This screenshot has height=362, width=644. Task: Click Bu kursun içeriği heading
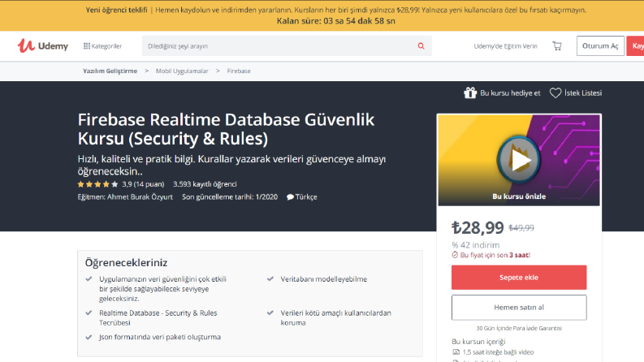pyautogui.click(x=478, y=342)
